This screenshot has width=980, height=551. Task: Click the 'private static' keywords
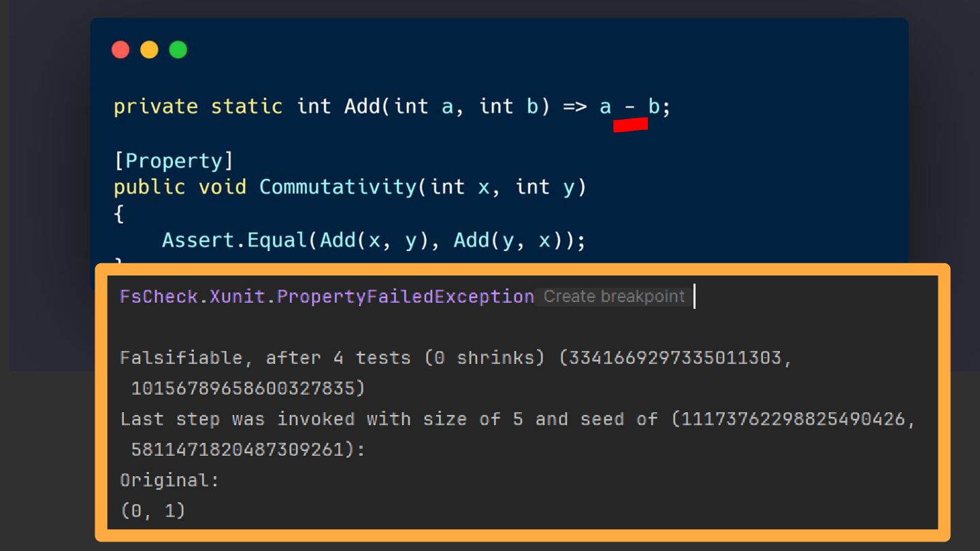pyautogui.click(x=198, y=107)
